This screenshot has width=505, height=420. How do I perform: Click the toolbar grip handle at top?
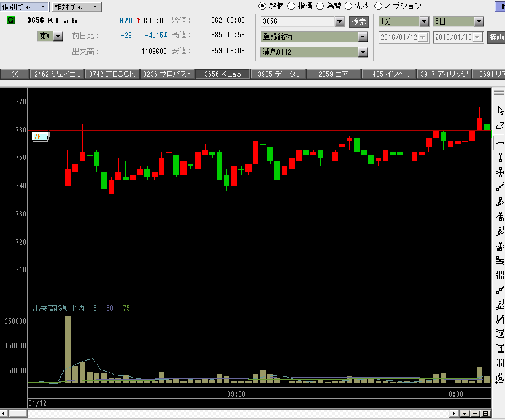point(499,93)
